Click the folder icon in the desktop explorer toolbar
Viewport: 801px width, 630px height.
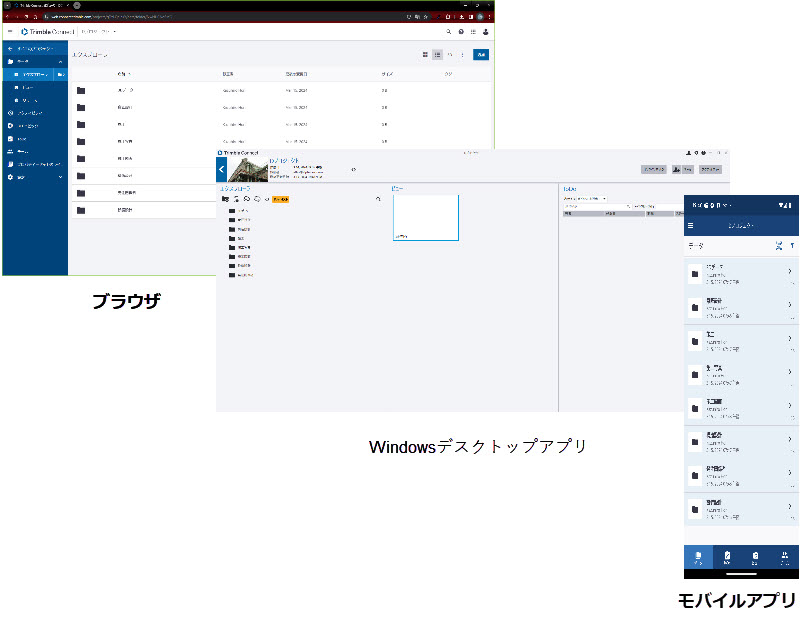click(225, 199)
